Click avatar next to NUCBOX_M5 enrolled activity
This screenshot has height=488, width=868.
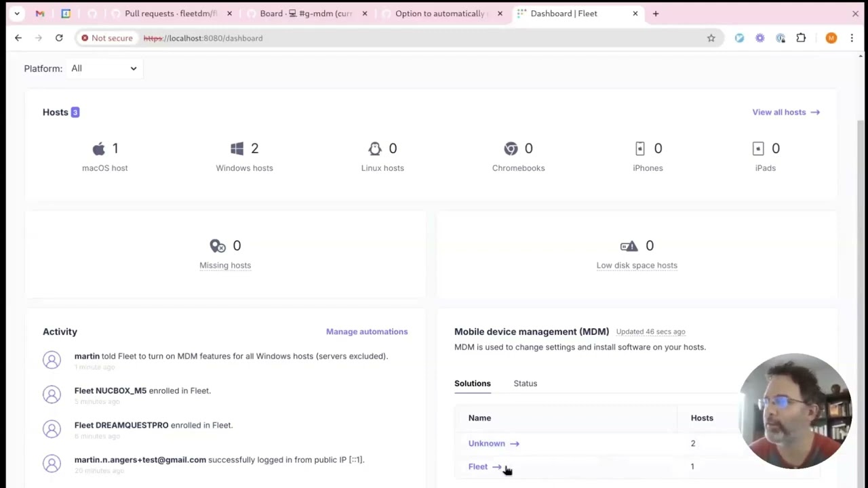pos(52,394)
